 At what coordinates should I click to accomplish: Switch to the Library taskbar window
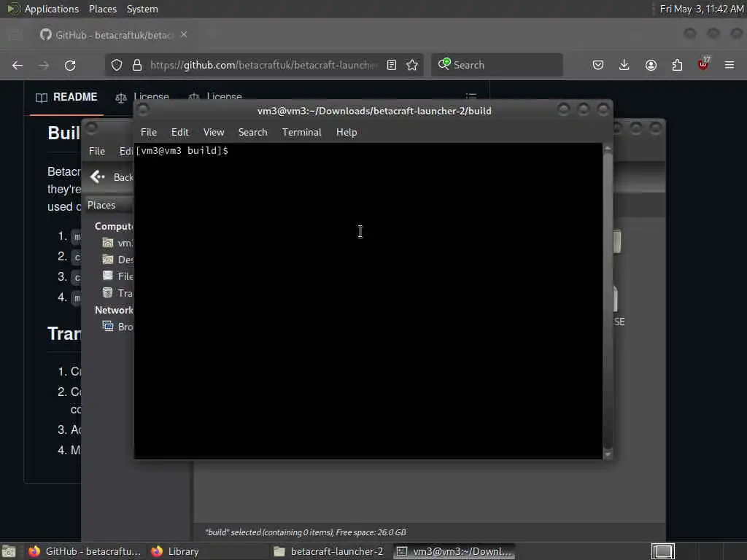pos(175,551)
